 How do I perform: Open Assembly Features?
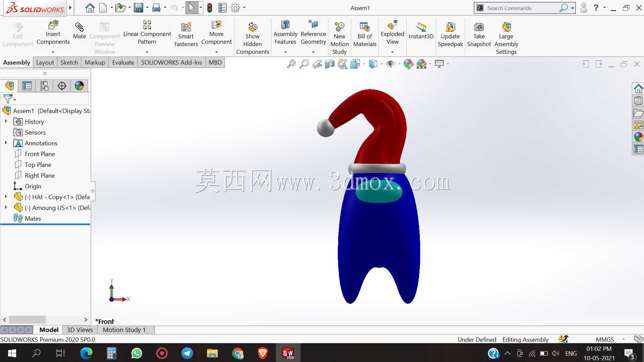point(285,32)
